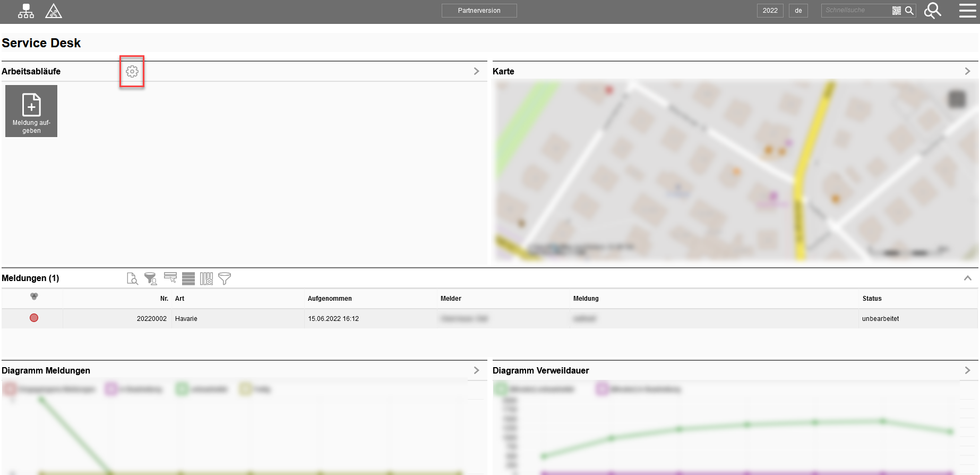Select the 'unbearbeitet' status cell
The height and width of the screenshot is (475, 980).
click(x=880, y=319)
